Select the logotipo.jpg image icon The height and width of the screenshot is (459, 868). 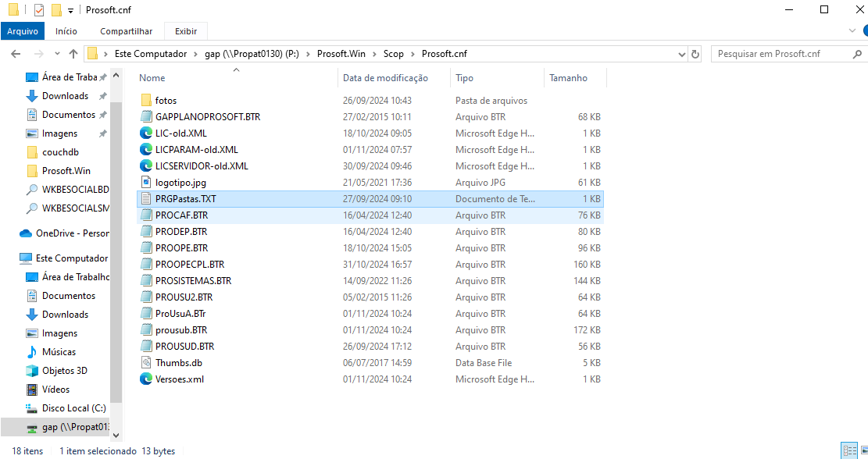coord(146,182)
